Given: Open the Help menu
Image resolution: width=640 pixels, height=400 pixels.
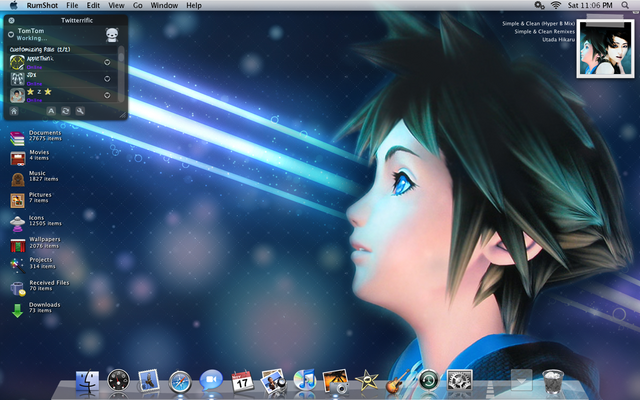Looking at the screenshot, I should 194,5.
